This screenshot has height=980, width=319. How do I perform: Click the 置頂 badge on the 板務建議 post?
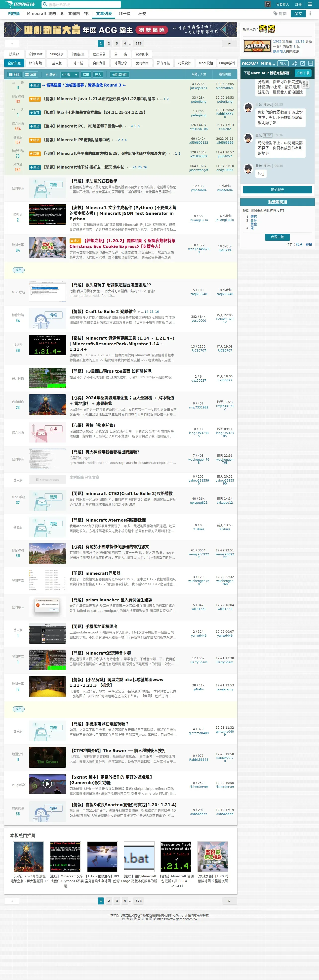(x=35, y=85)
